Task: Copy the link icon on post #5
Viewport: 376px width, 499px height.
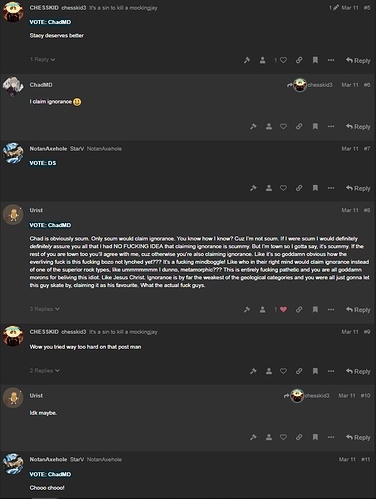Action: click(x=299, y=60)
